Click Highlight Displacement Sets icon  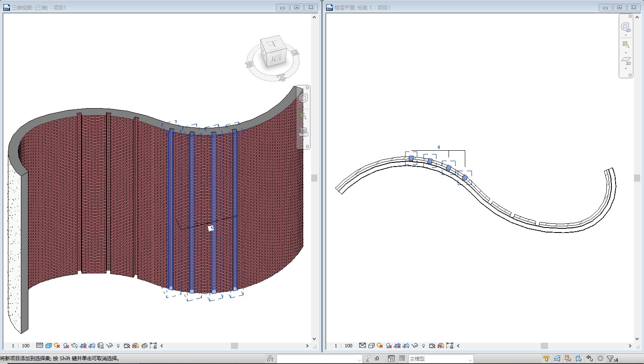pos(145,346)
